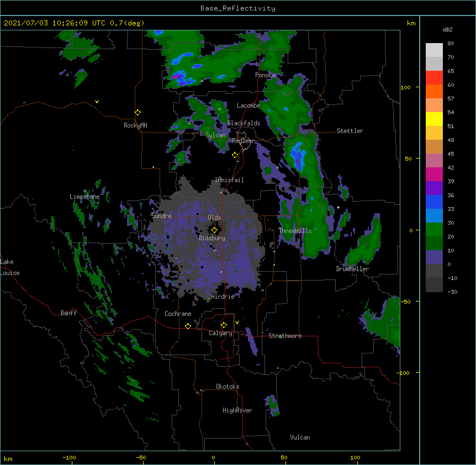This screenshot has height=465, width=476.
Task: Select the slate purple 0-10 dBZ legend swatch
Action: click(x=434, y=257)
